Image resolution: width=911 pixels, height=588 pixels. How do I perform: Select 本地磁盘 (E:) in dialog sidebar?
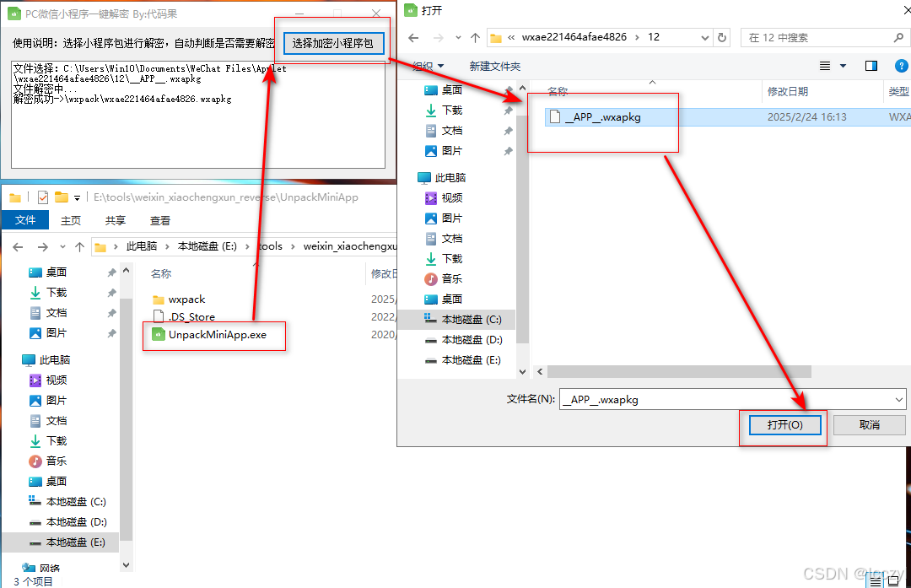(x=471, y=360)
